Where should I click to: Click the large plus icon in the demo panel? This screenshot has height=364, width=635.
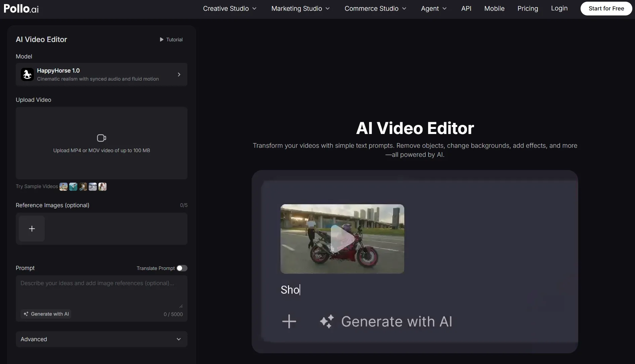pyautogui.click(x=289, y=321)
